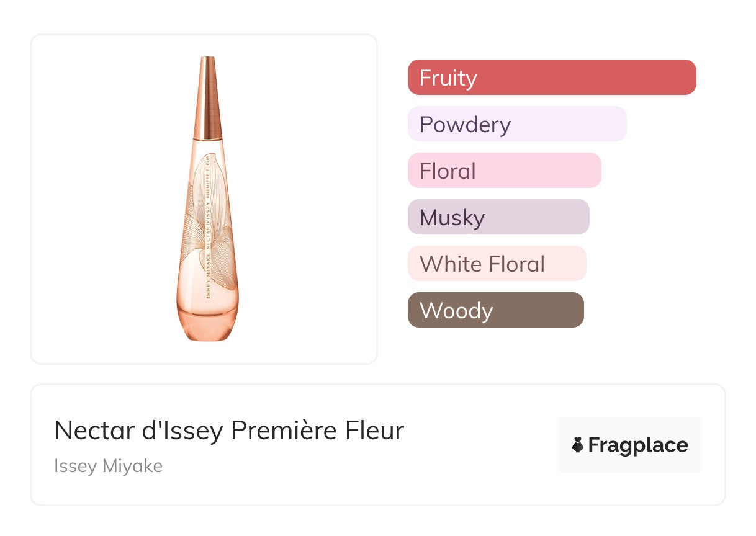Click the Nectar d'Issey Première Fleur title
The width and height of the screenshot is (756, 536).
click(229, 431)
